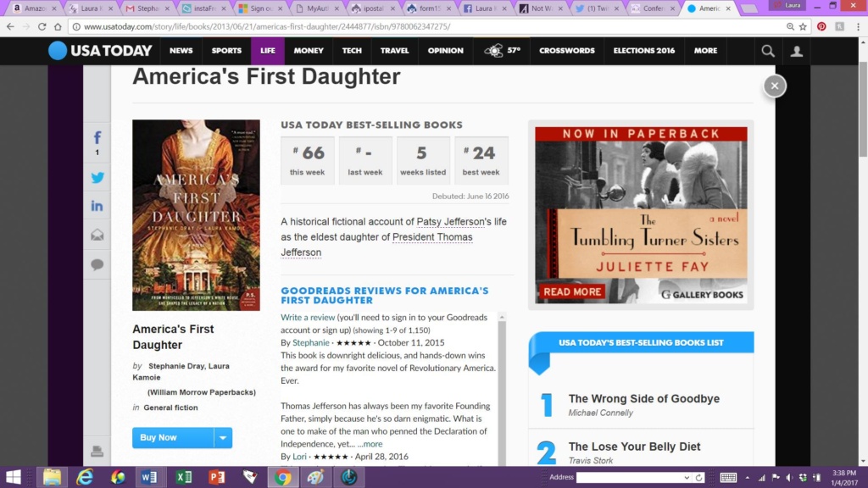Open the MONEY section
Screen dimensions: 868x488
pos(309,50)
